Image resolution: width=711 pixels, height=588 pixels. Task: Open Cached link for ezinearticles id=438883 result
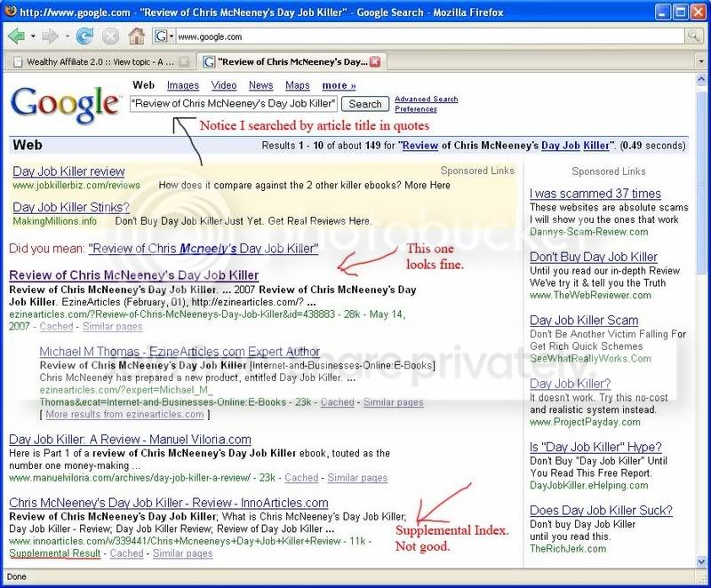56,326
